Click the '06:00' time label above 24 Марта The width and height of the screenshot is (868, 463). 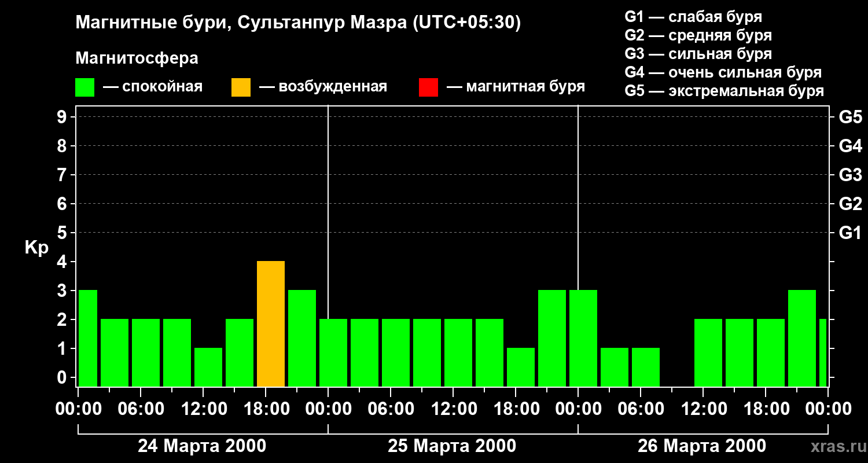pos(141,409)
